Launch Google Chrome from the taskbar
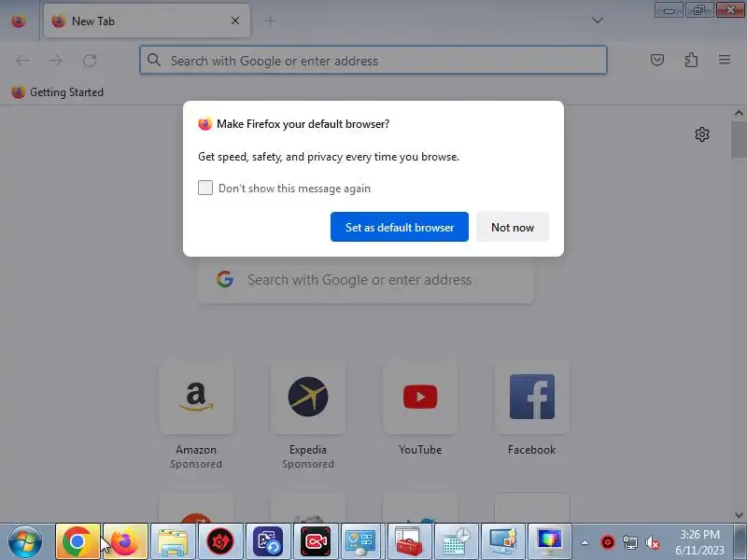This screenshot has height=560, width=747. point(78,542)
